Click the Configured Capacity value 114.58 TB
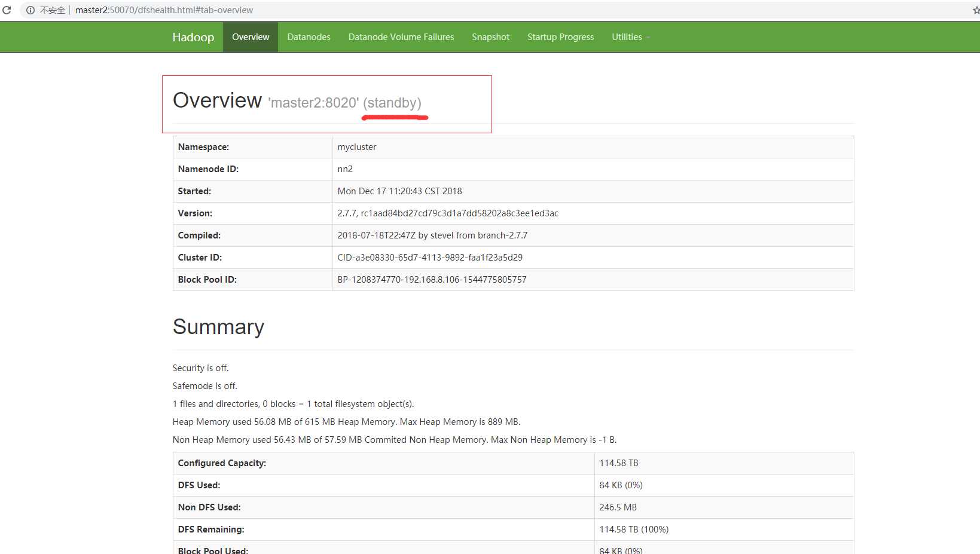Screen dimensions: 980x554 click(619, 463)
